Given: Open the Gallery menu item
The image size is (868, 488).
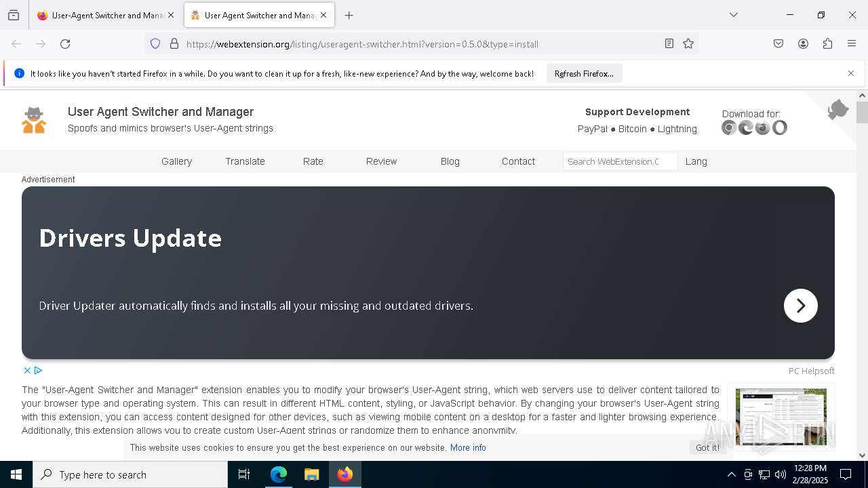Looking at the screenshot, I should (176, 161).
